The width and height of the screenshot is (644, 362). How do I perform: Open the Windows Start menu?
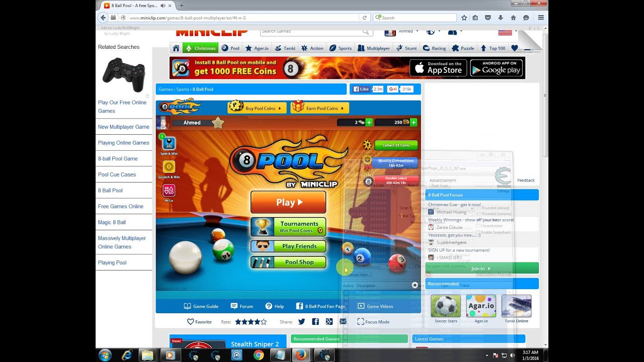[x=105, y=355]
